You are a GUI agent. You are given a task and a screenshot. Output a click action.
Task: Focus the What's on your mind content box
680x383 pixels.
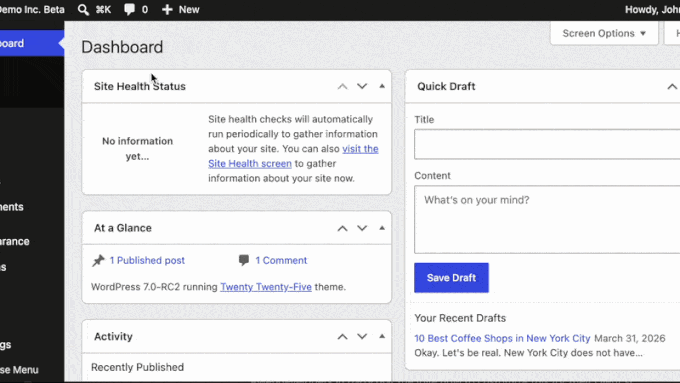click(x=547, y=219)
